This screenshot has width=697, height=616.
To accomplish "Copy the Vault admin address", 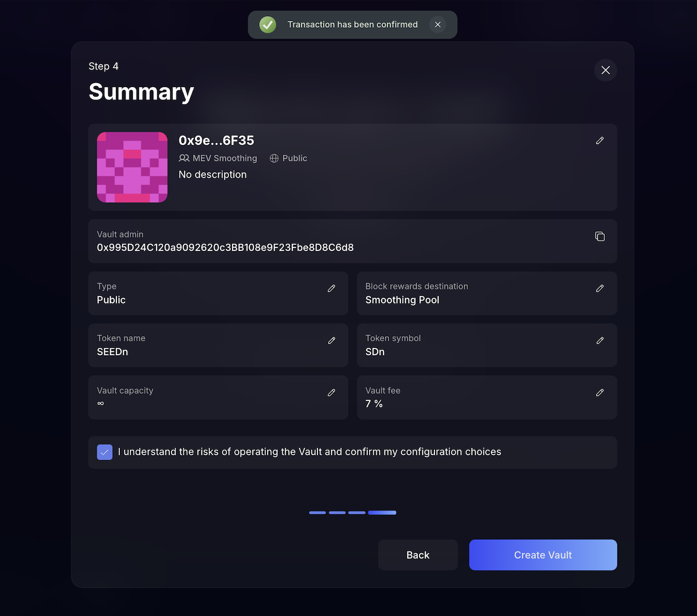I will point(600,236).
